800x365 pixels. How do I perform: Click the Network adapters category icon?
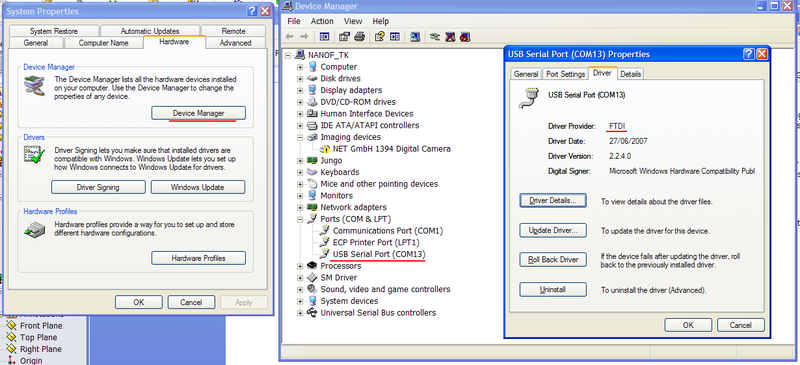pyautogui.click(x=312, y=207)
